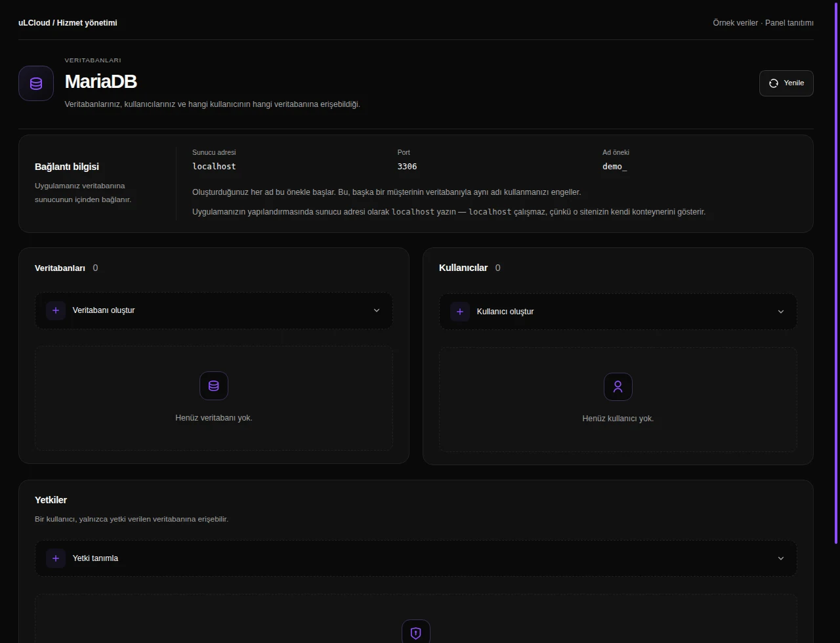
Task: Expand the Kullanıcı oluştur chevron
Action: click(x=781, y=312)
